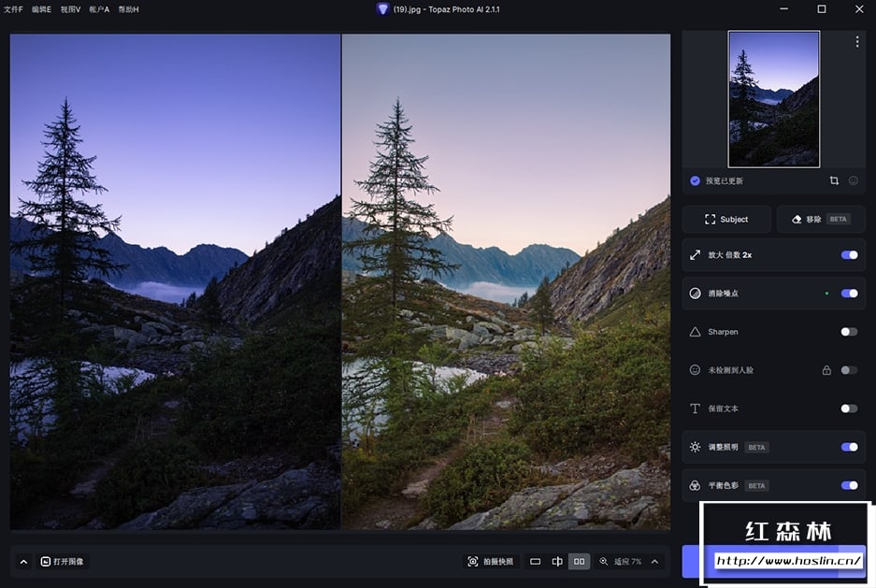Toggle the 放大 倍数 2x switch
Viewport: 876px width, 588px height.
[849, 255]
